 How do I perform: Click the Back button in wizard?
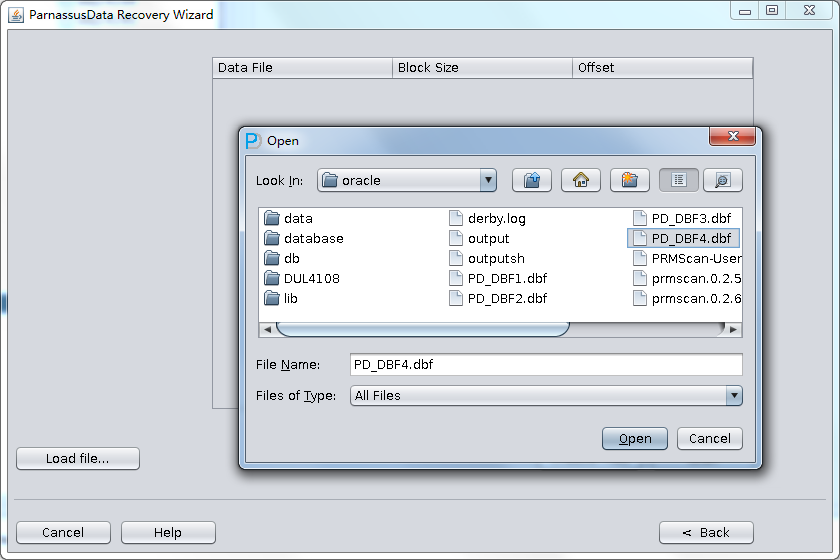[x=706, y=533]
